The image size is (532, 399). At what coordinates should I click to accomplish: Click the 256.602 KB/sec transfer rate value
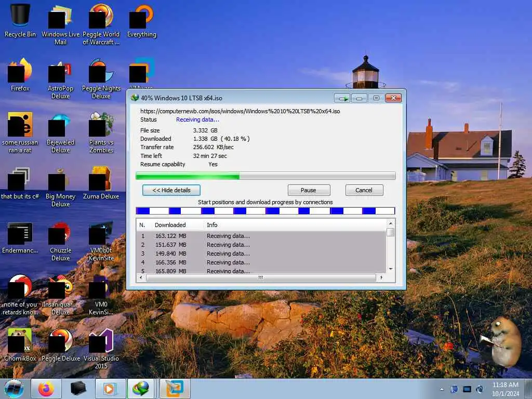tap(214, 147)
